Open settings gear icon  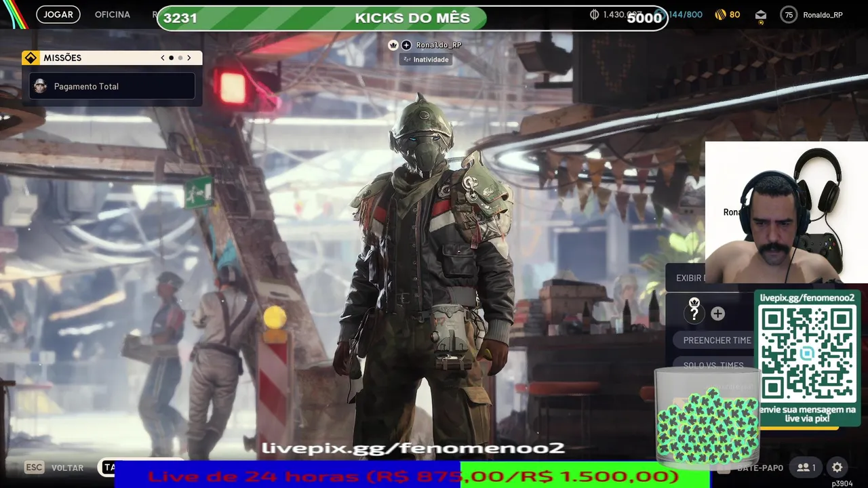[837, 467]
